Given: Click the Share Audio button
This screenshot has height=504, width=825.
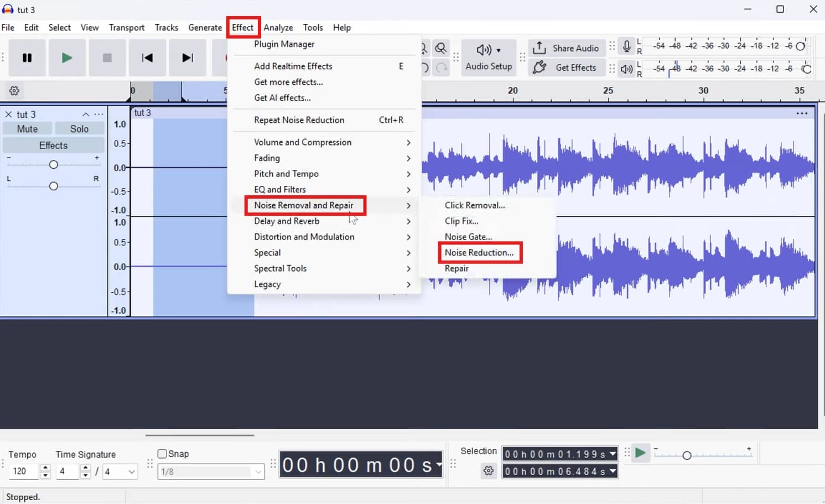Looking at the screenshot, I should 566,48.
